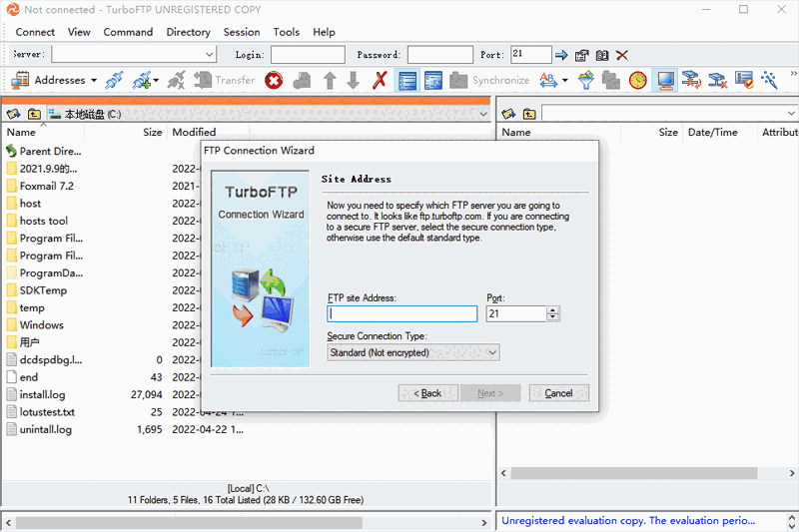799x532 pixels.
Task: Click the gray download arrow icon
Action: pyautogui.click(x=354, y=81)
